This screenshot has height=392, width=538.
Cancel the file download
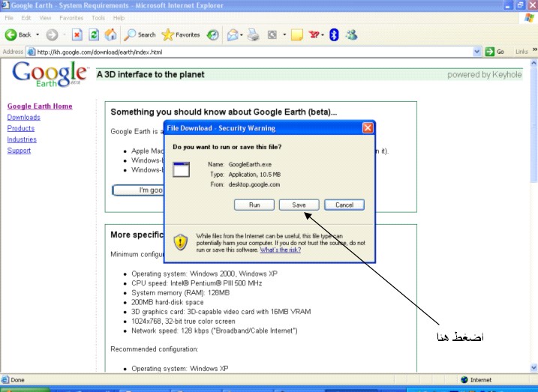pos(344,205)
